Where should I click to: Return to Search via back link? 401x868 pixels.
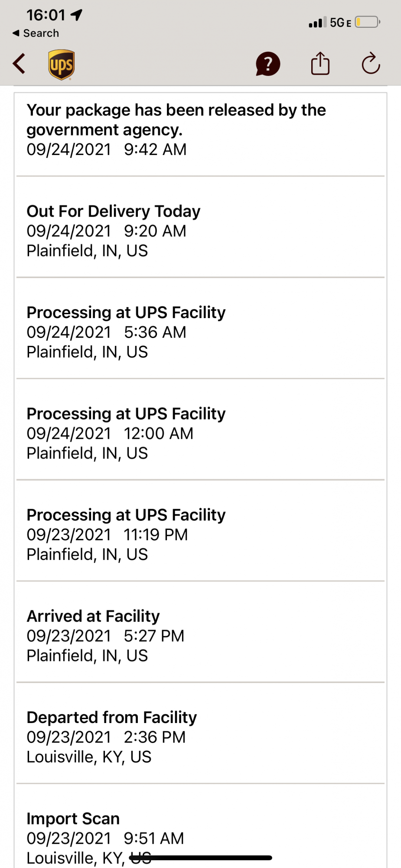36,33
